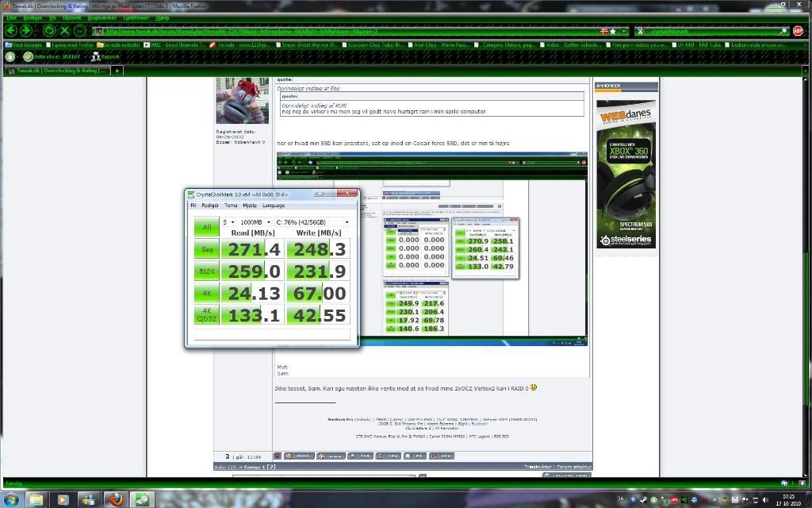Open the 1000MB test size dropdown

(x=255, y=222)
